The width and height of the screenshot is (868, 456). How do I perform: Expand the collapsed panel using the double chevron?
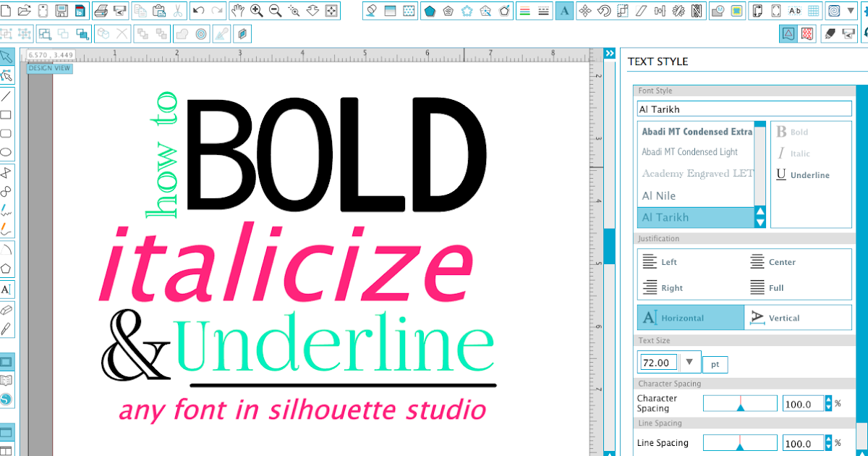[x=609, y=52]
